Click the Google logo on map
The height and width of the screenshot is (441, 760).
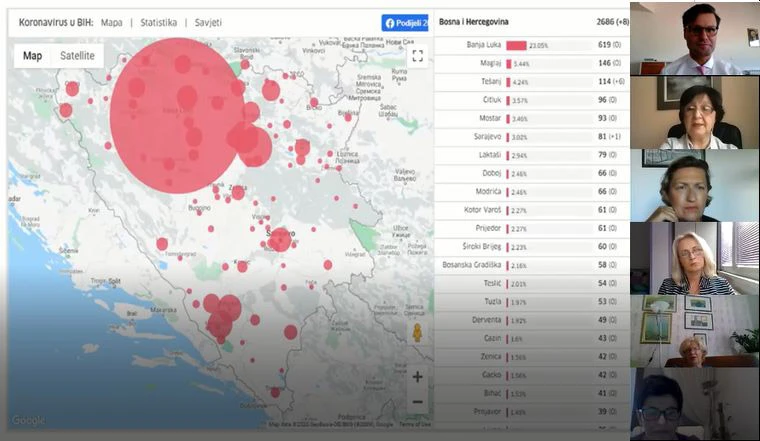(x=28, y=420)
